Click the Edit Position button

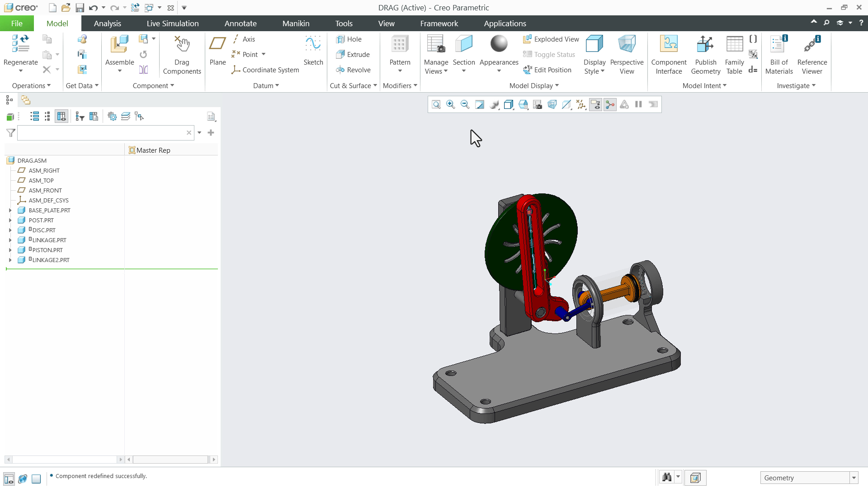click(x=547, y=70)
